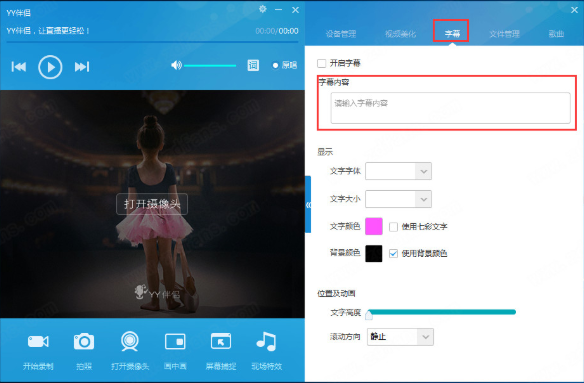Uncheck 使用背景颜色 option

393,254
